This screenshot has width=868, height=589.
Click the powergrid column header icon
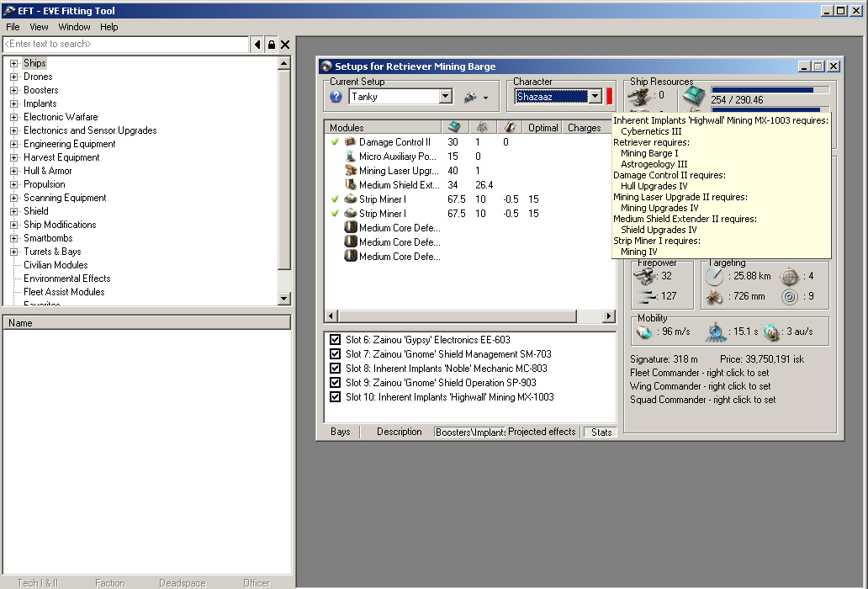[482, 127]
